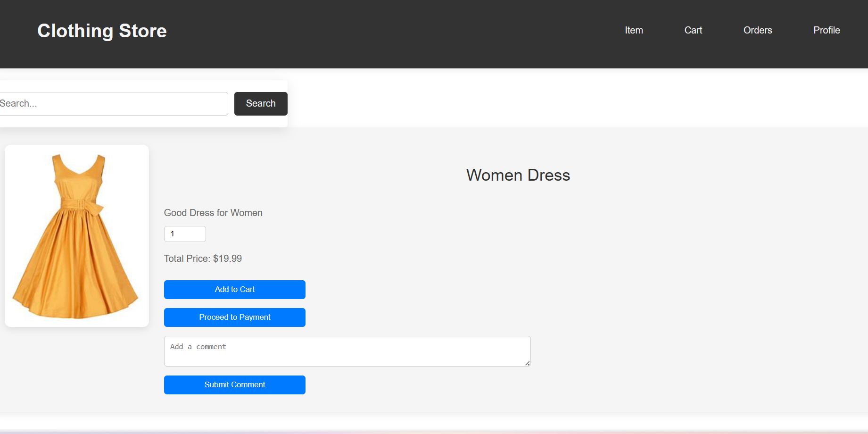Go to the Cart page
Image resolution: width=868 pixels, height=434 pixels.
coord(693,30)
